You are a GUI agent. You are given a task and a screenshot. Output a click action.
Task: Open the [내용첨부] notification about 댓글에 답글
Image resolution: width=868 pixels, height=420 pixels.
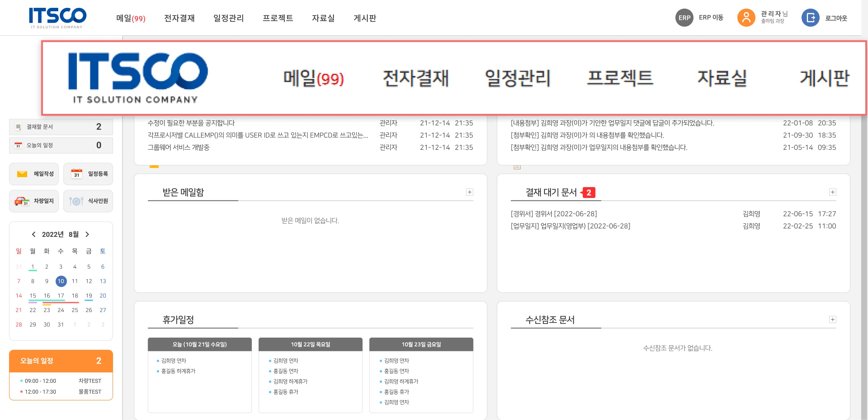(x=613, y=123)
